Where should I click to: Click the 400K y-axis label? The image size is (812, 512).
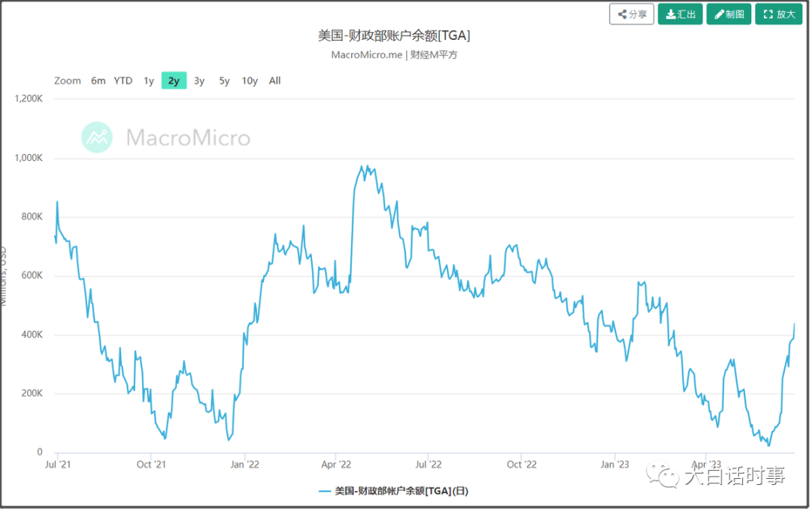tap(32, 335)
